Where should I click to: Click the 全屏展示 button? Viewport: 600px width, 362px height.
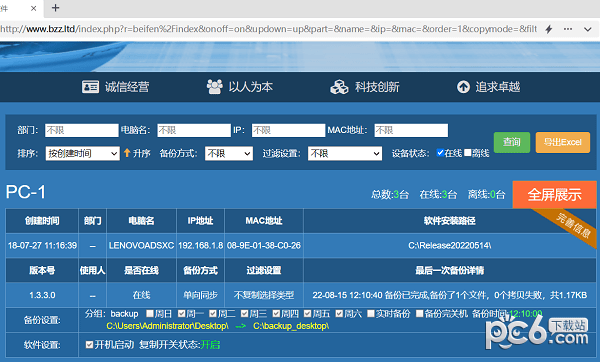coord(554,194)
